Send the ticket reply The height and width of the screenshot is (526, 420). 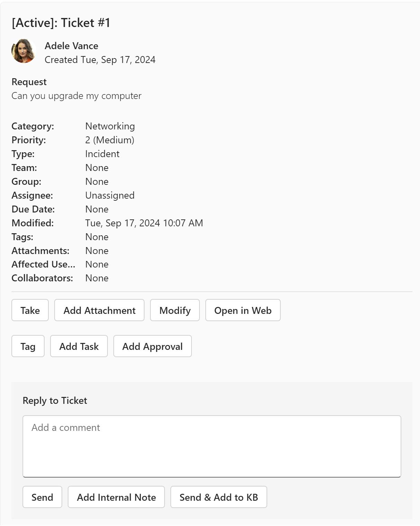pos(42,497)
